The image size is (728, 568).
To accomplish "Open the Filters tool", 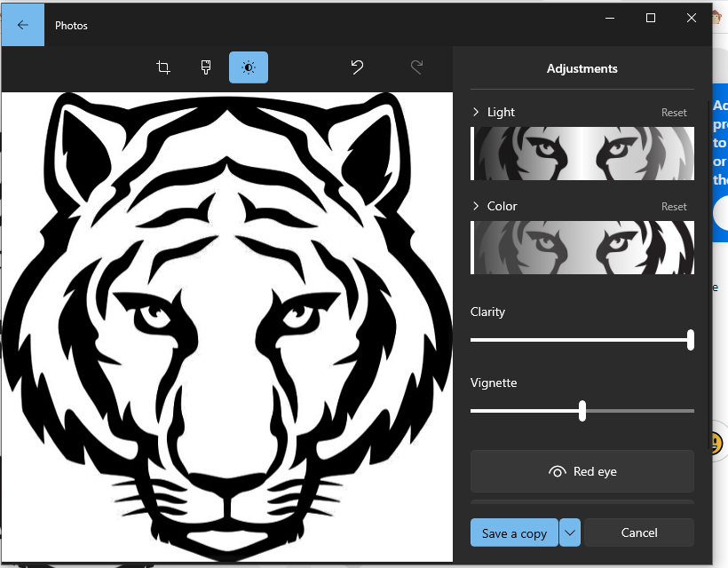I will click(x=206, y=67).
